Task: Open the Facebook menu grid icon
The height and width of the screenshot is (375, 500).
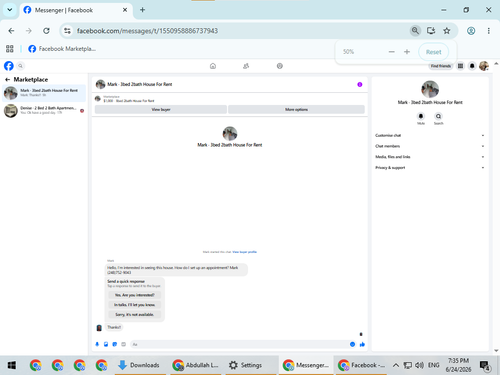Action: click(x=460, y=66)
